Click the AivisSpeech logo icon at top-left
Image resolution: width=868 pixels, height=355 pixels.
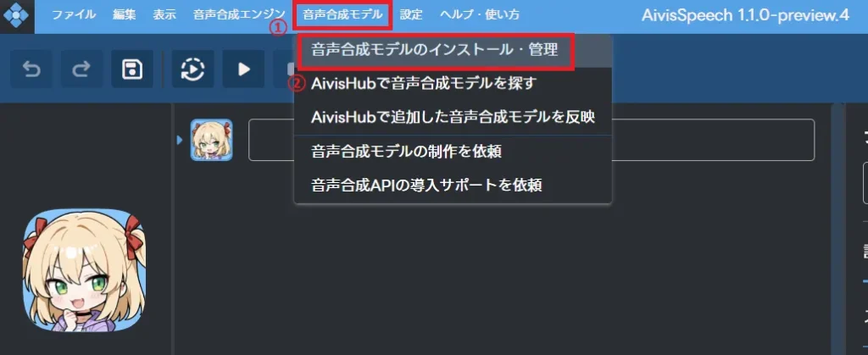[16, 15]
